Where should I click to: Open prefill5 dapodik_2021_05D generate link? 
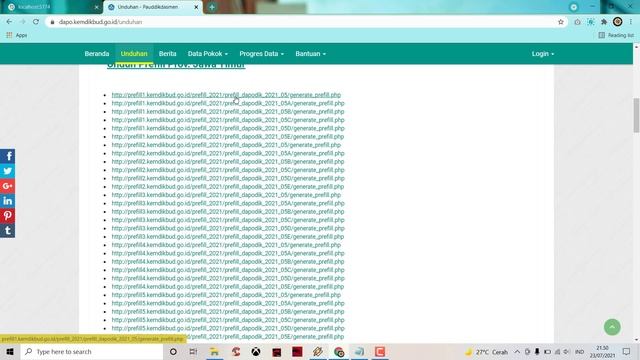228,328
